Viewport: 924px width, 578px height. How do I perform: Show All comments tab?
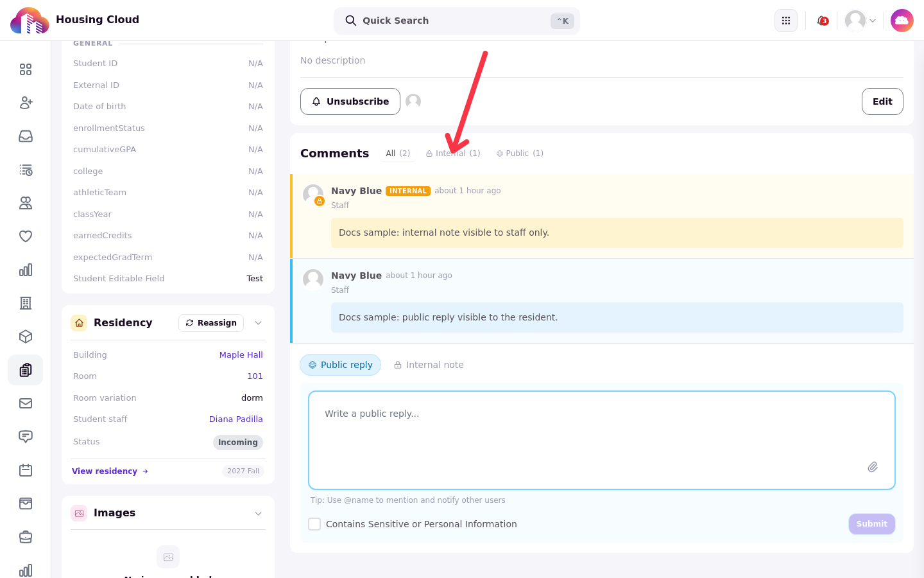[398, 153]
